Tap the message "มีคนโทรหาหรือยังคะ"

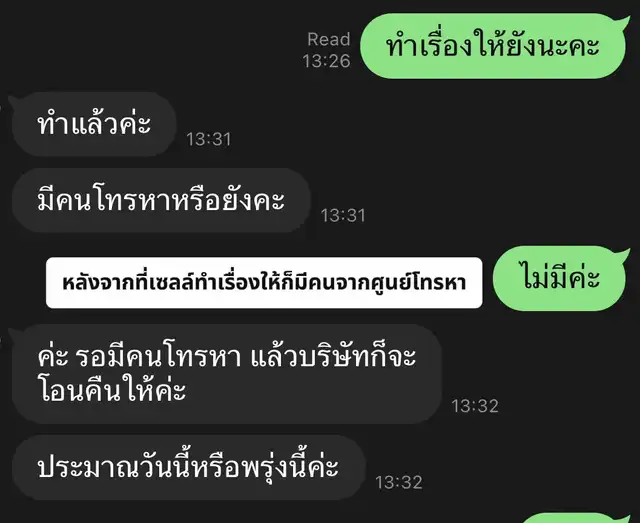161,200
